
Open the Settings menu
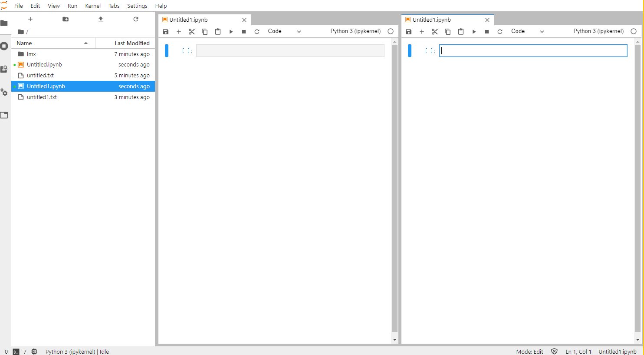point(137,6)
